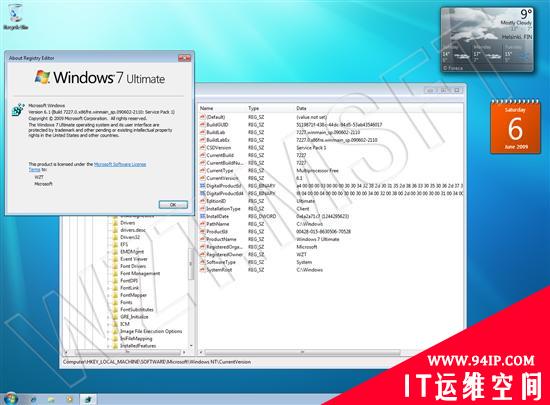Expand the EMDMgmt registry key
Screen dimensions: 550x405
(x=108, y=252)
